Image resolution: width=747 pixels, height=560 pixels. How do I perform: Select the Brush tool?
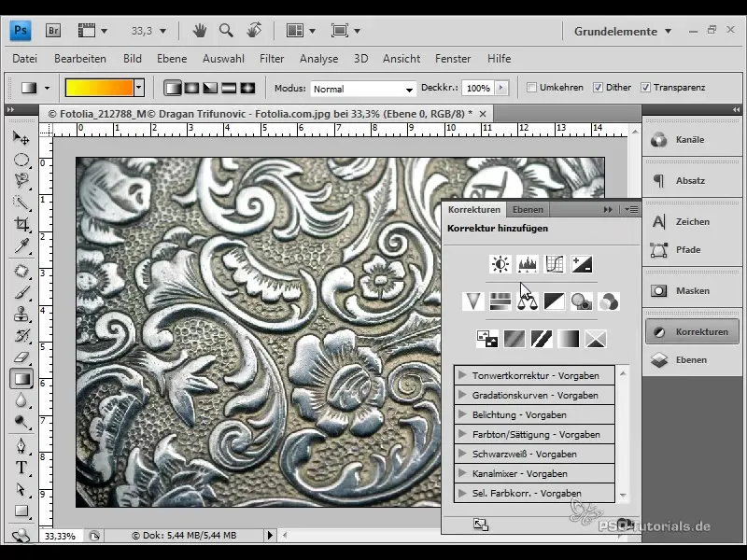point(21,292)
